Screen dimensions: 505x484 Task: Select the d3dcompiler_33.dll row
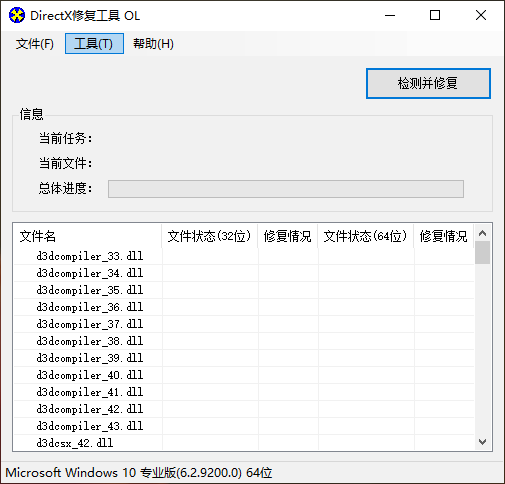(244, 256)
